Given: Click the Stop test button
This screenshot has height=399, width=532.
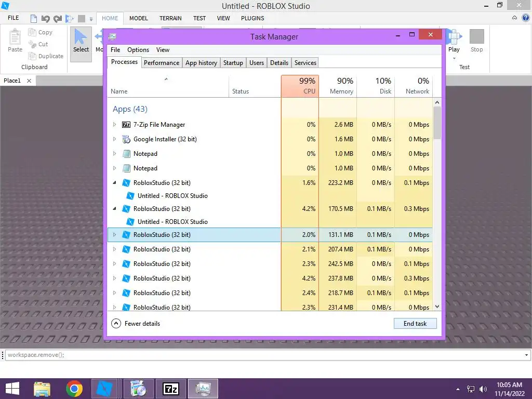Looking at the screenshot, I should click(477, 41).
